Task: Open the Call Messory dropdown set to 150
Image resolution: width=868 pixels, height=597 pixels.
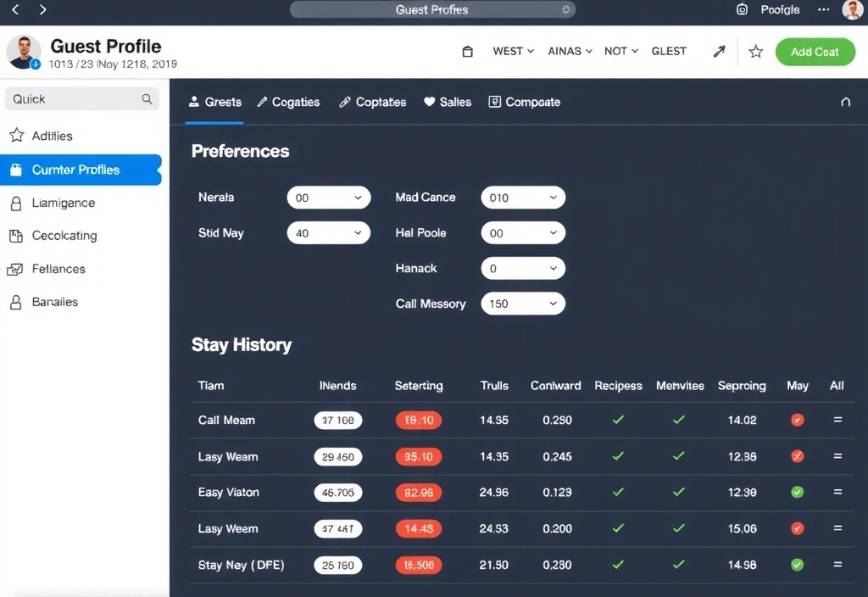Action: click(523, 303)
